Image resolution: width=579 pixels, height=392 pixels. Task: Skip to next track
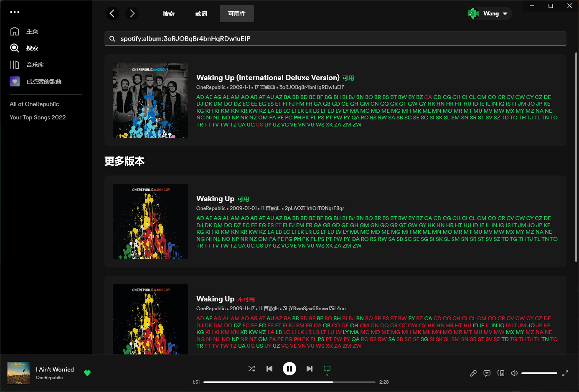pos(310,369)
